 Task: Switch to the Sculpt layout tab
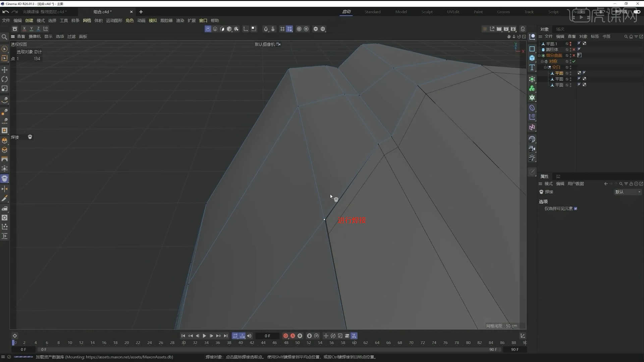[427, 12]
